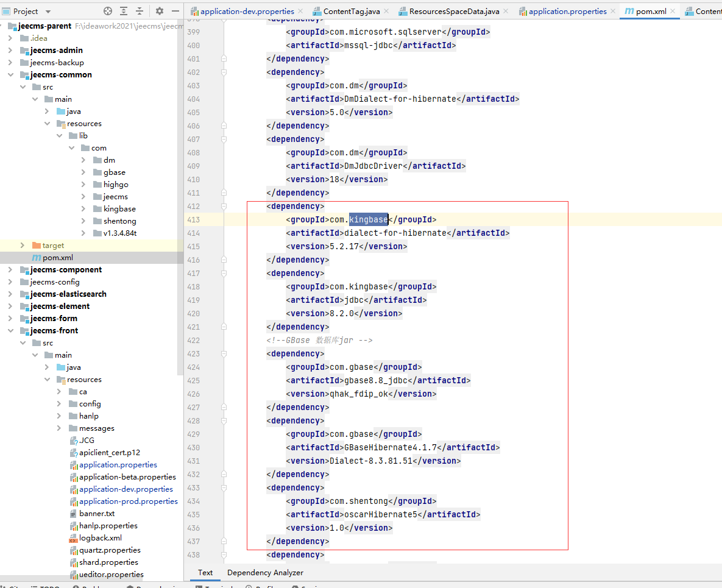
Task: Open the Dependency Analyzer tab
Action: click(x=265, y=573)
